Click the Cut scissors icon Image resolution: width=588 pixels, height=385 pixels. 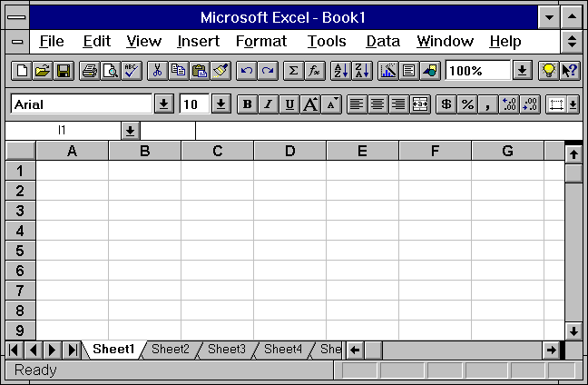[158, 71]
